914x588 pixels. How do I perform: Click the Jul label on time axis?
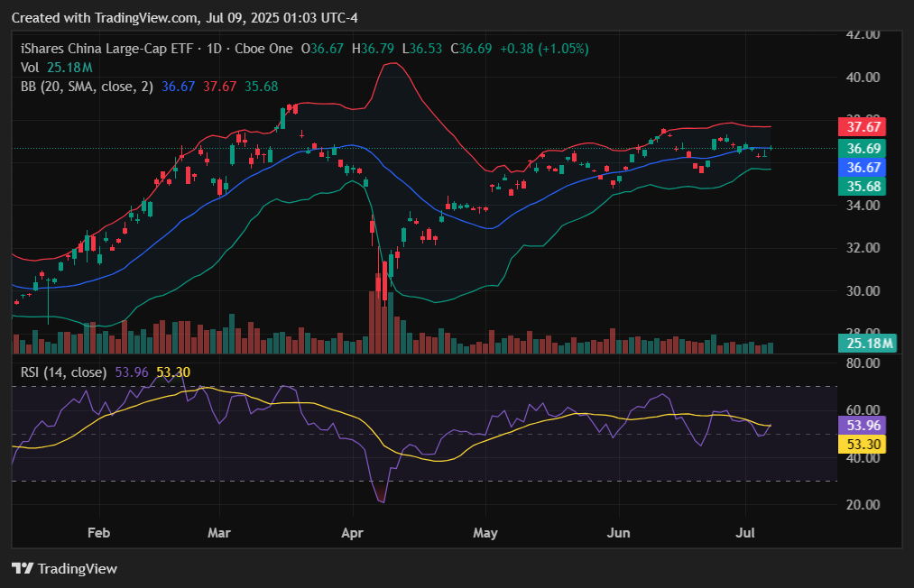click(745, 533)
